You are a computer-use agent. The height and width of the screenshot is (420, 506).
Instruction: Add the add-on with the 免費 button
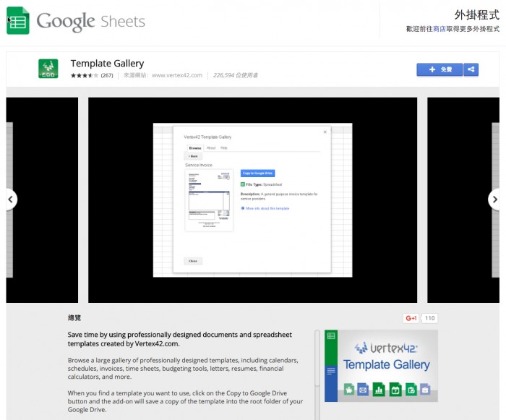(439, 69)
